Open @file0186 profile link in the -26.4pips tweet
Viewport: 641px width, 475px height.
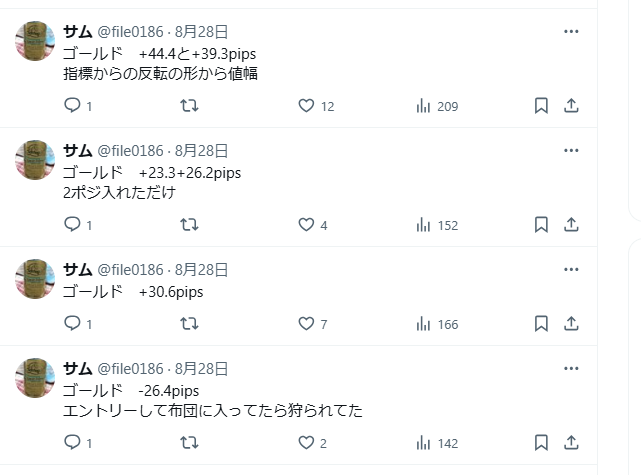pos(130,369)
